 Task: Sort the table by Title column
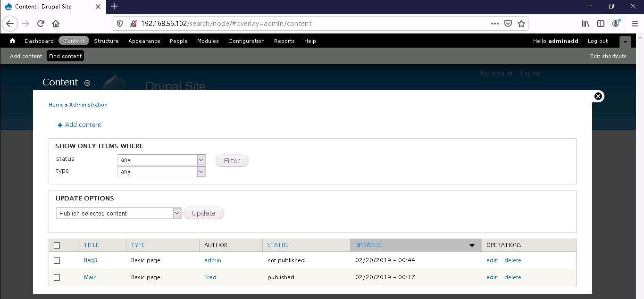pos(92,245)
